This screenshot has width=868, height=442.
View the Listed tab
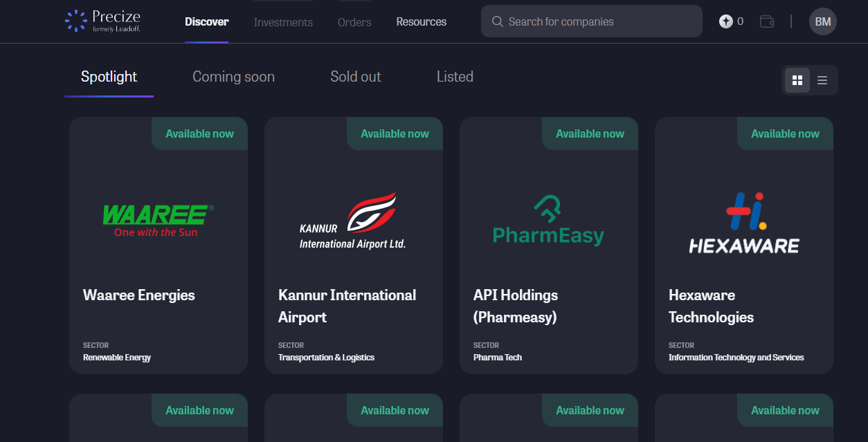(455, 77)
